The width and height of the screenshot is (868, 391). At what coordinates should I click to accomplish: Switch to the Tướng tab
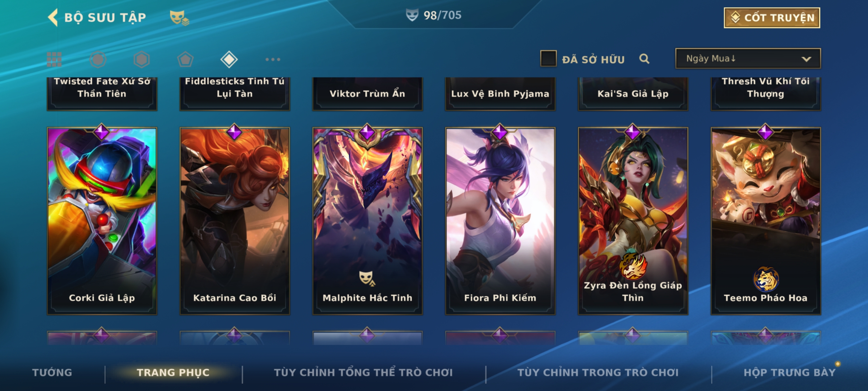[52, 373]
